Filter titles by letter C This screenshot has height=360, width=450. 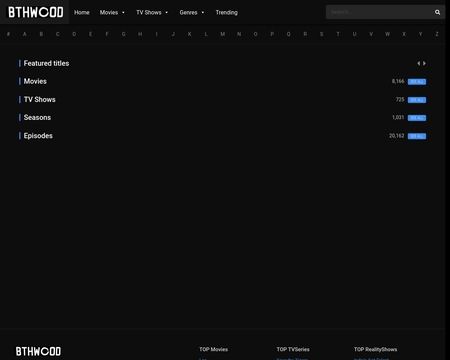[x=58, y=34]
